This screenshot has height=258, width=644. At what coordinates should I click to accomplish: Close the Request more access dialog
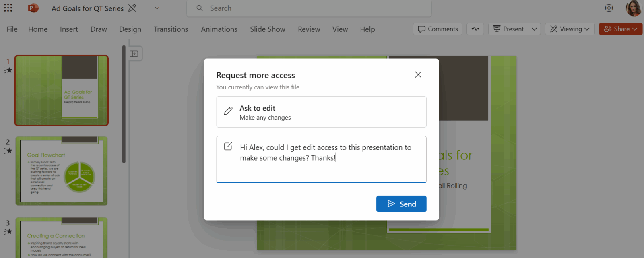(x=418, y=75)
